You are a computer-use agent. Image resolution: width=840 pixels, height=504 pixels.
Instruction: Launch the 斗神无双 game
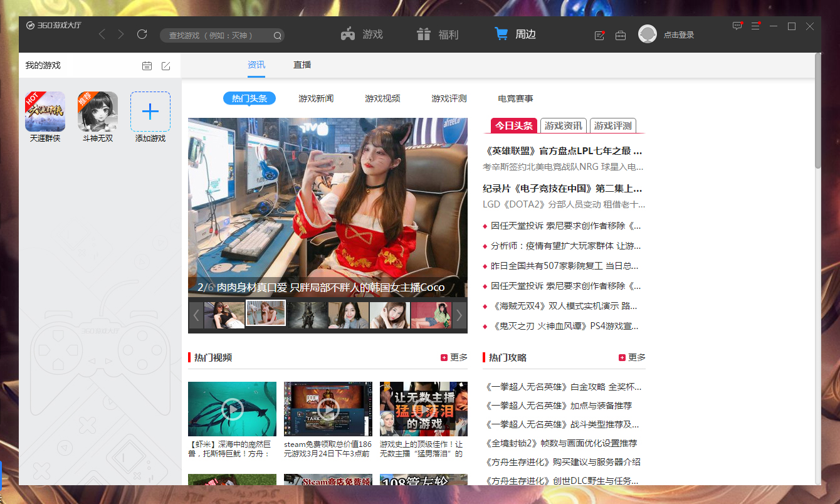[x=97, y=112]
